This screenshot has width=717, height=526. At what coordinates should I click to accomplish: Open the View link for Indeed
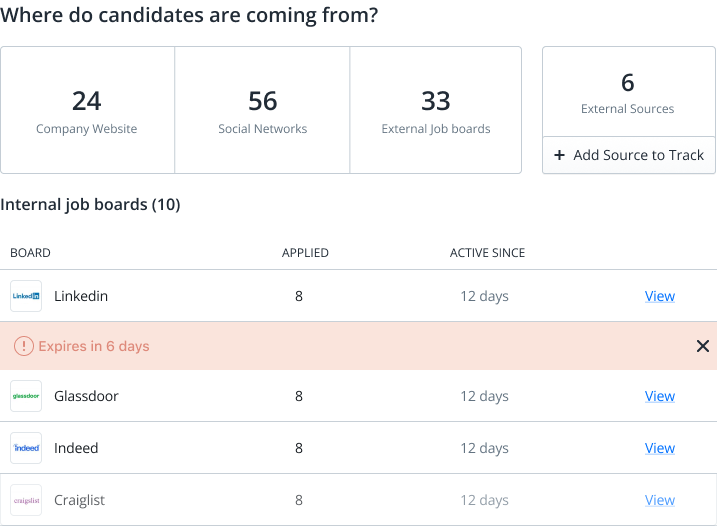click(659, 448)
